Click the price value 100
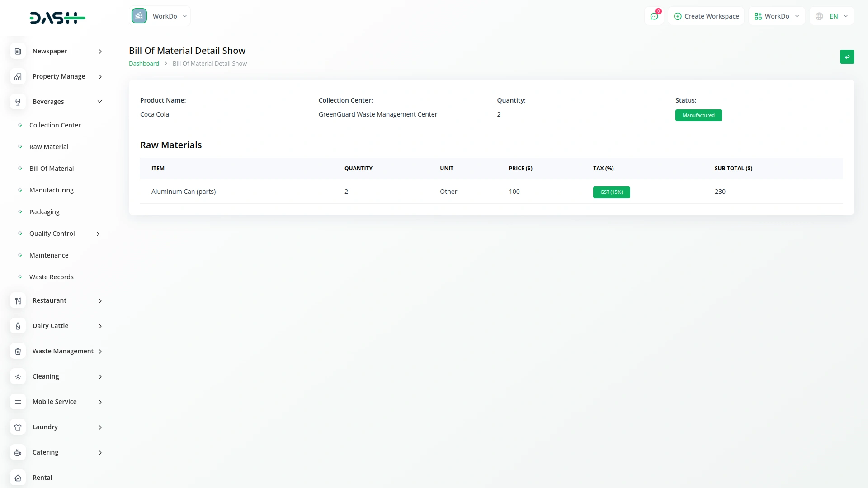Screen dimensions: 868x488 [514, 192]
